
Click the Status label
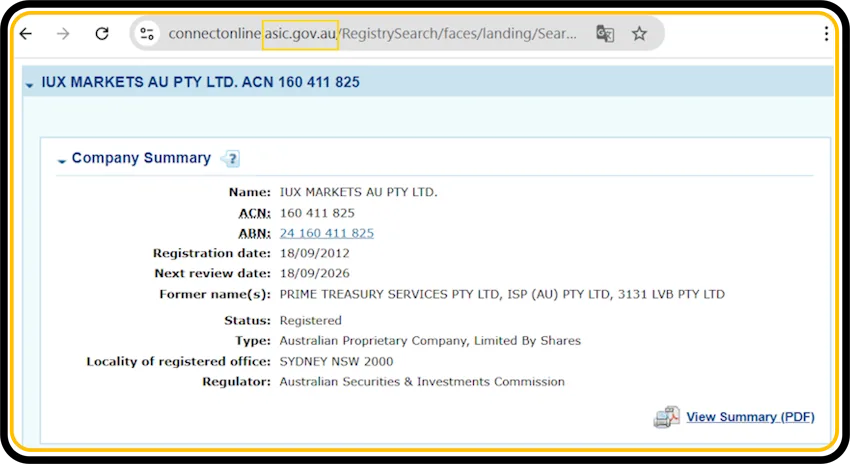tap(247, 321)
